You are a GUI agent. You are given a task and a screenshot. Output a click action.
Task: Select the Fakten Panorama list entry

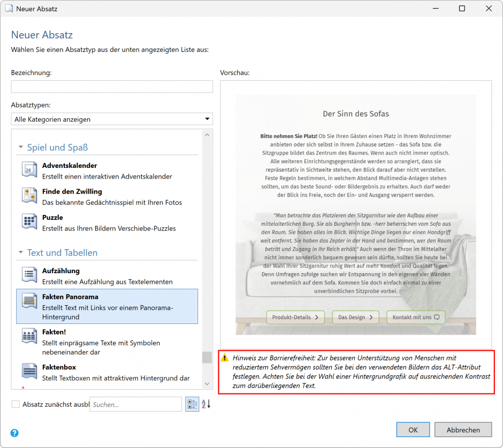click(107, 306)
